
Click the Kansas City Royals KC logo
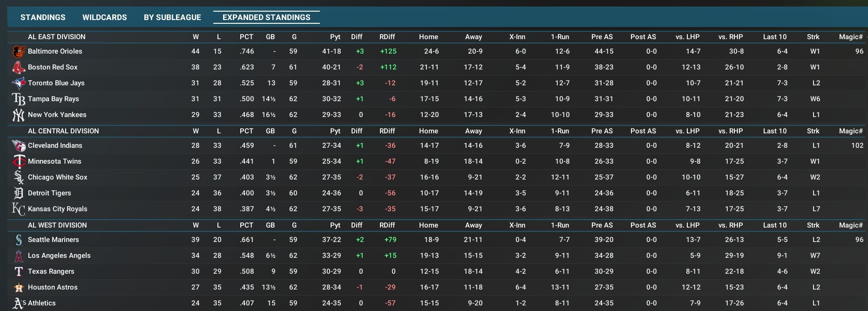pyautogui.click(x=19, y=209)
